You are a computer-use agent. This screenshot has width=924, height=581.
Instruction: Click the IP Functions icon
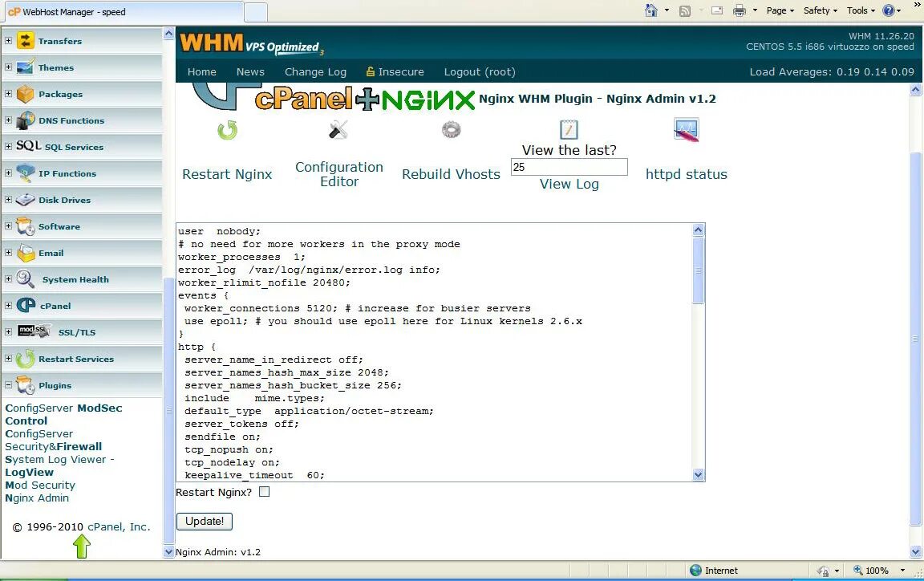26,173
